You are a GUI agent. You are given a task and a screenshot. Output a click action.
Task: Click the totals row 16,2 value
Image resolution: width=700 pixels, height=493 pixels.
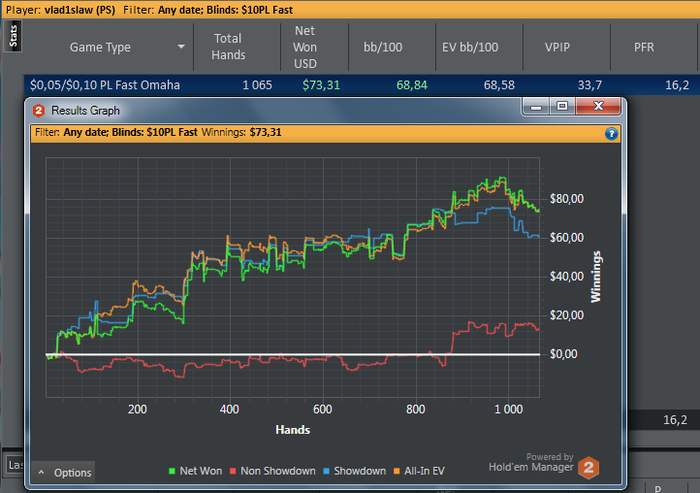(x=675, y=420)
